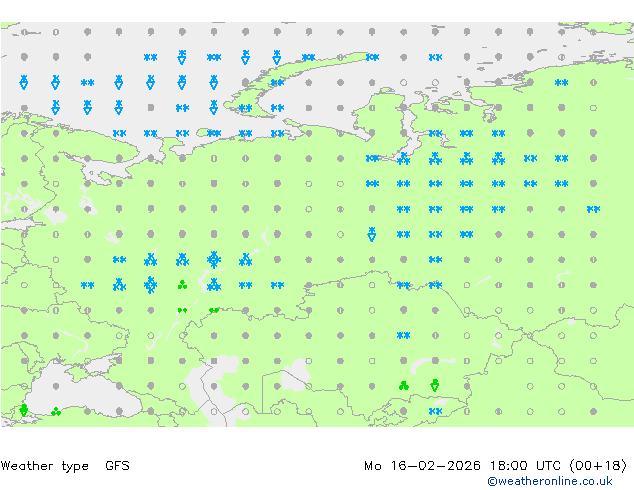Select the "GFS" model label
This screenshot has height=490, width=634.
(117, 466)
